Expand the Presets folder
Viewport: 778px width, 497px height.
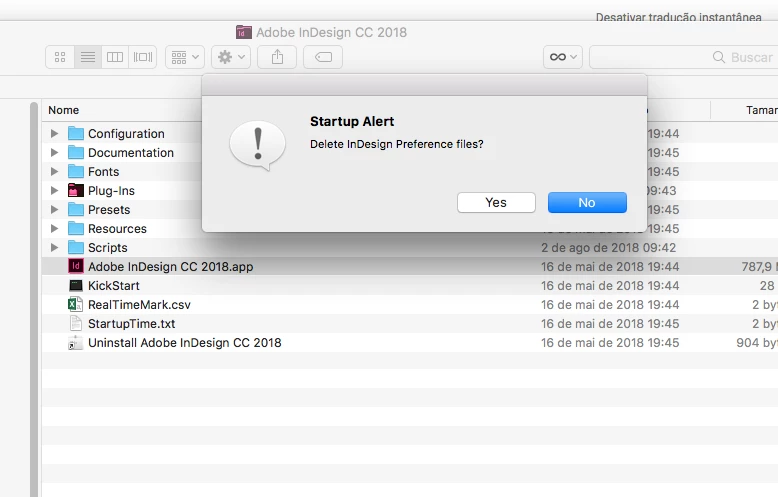point(55,209)
